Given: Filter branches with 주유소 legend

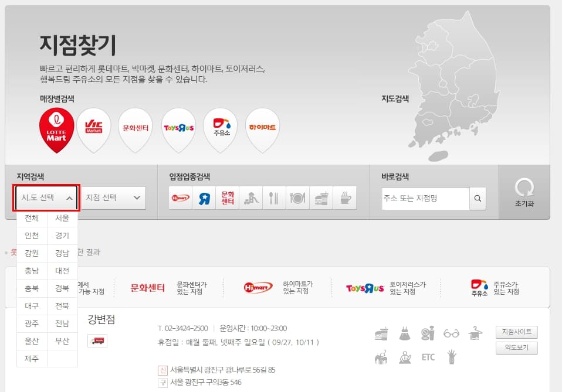Looking at the screenshot, I should pyautogui.click(x=495, y=288).
